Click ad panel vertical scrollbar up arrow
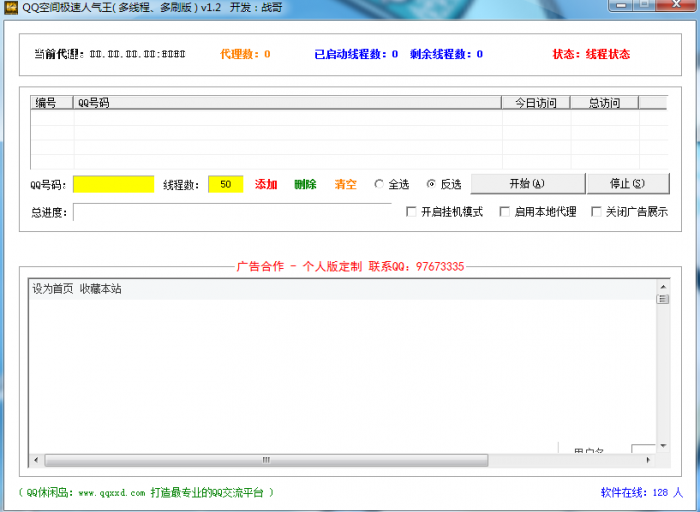This screenshot has height=512, width=700. pyautogui.click(x=663, y=287)
